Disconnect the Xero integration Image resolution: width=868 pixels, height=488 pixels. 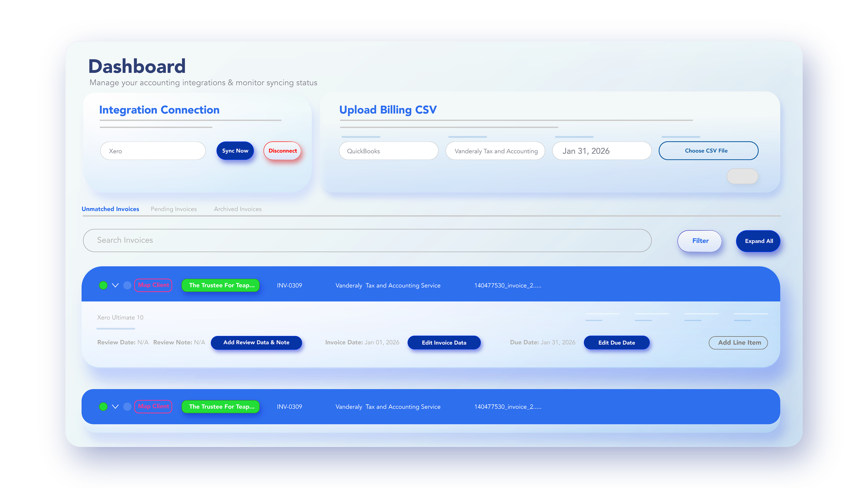pos(282,151)
